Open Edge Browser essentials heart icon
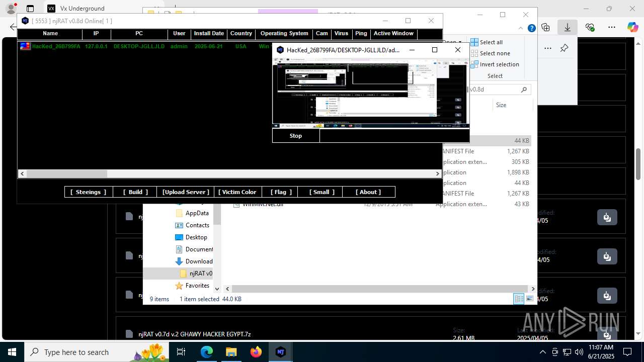 pos(590,27)
